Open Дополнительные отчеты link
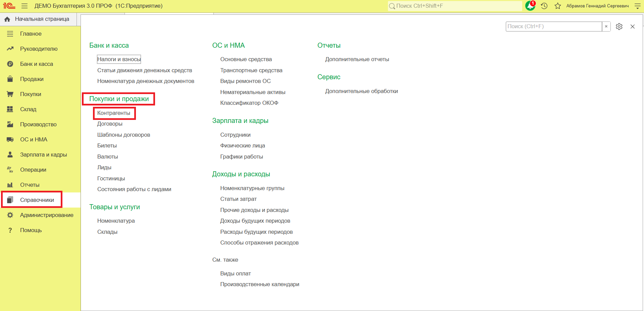 pos(357,59)
